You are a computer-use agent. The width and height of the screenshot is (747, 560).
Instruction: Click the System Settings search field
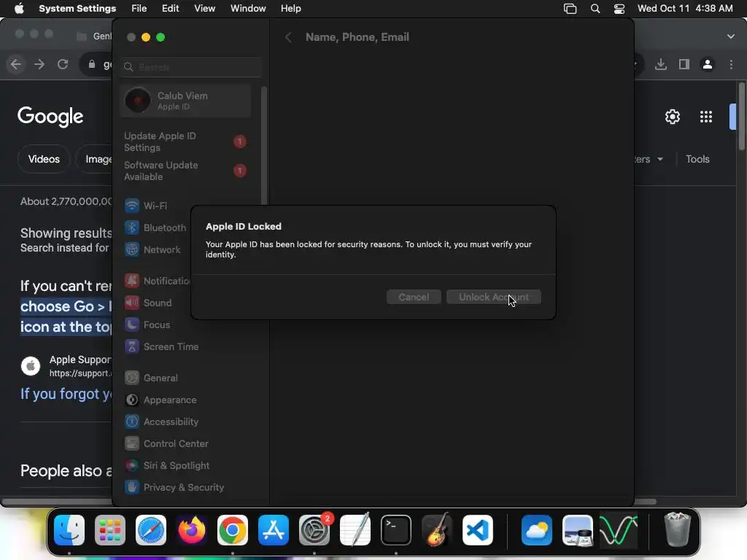coord(190,67)
